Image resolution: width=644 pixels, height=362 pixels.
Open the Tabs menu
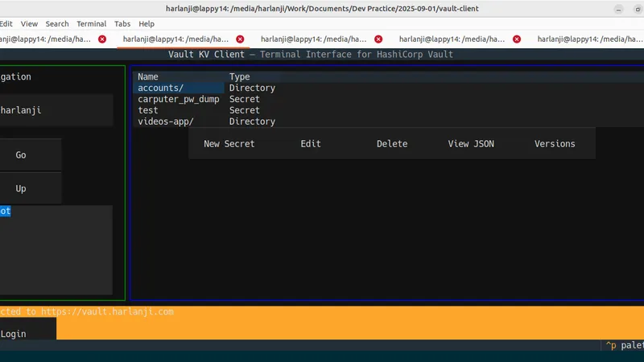[122, 24]
